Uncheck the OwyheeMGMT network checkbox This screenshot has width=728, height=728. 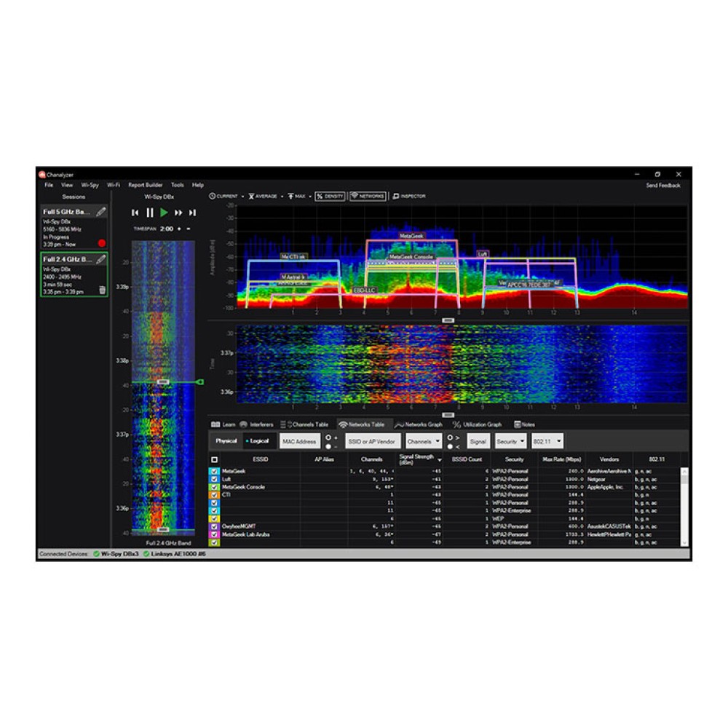tap(214, 526)
